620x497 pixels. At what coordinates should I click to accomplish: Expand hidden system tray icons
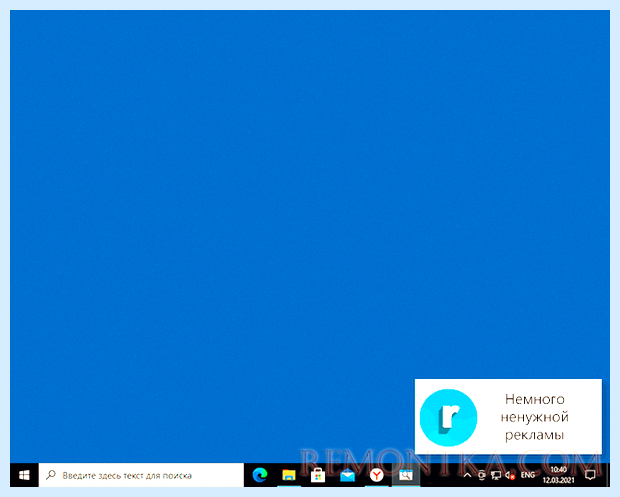pos(467,475)
